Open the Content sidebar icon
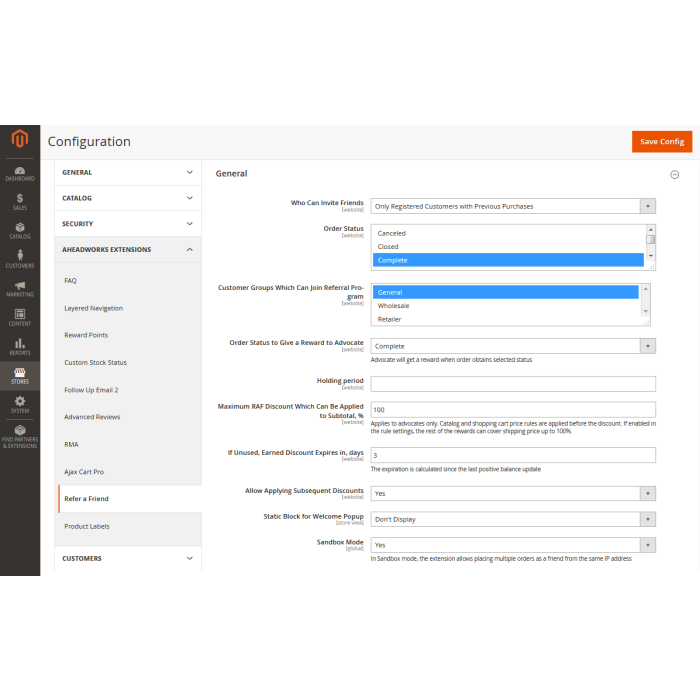The image size is (700, 700). click(x=20, y=317)
